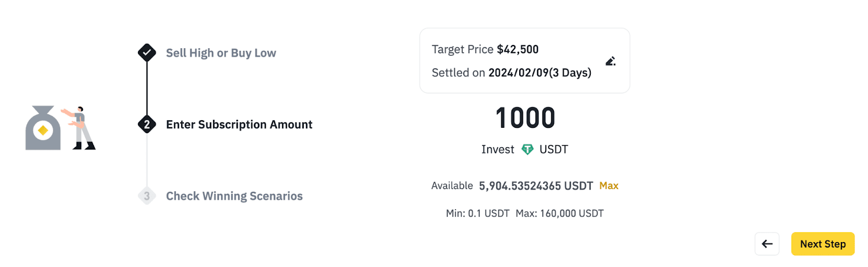Click the Min: 0.1 USDT label

tap(477, 213)
